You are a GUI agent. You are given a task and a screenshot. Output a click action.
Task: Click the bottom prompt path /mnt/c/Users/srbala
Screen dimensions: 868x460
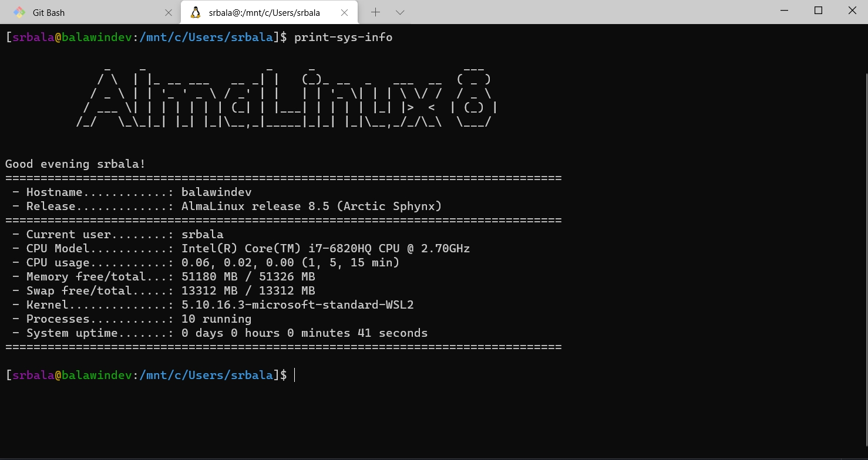coord(206,376)
